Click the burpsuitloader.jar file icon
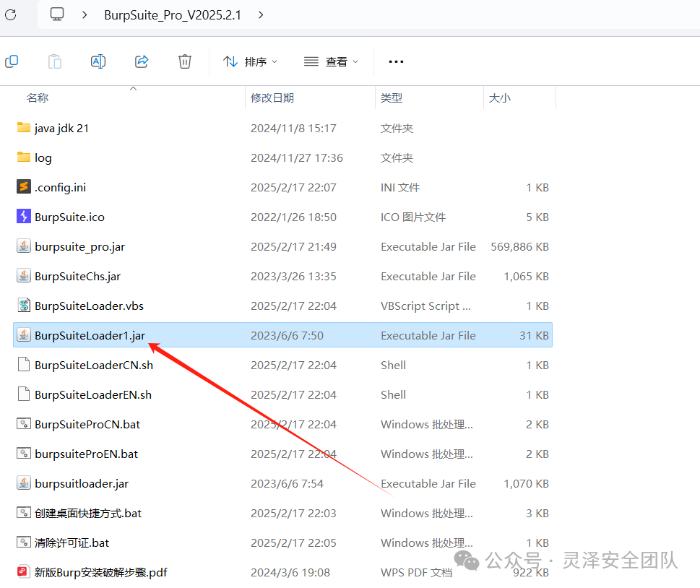 24,483
